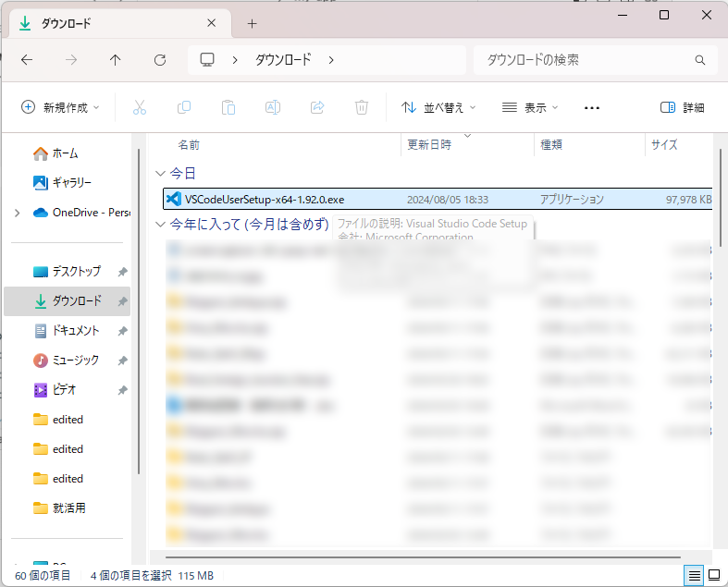728x587 pixels.
Task: Click the file list vertical scrollbar
Action: [x=720, y=198]
